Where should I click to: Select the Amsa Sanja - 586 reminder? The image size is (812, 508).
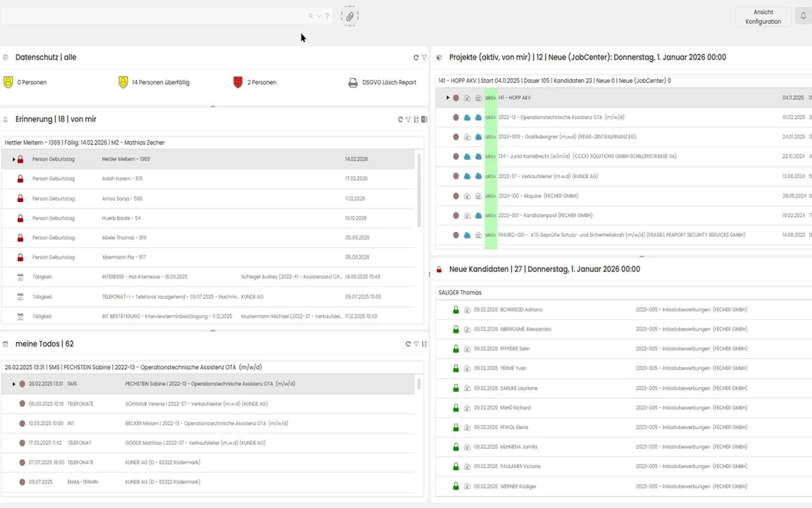tap(208, 199)
